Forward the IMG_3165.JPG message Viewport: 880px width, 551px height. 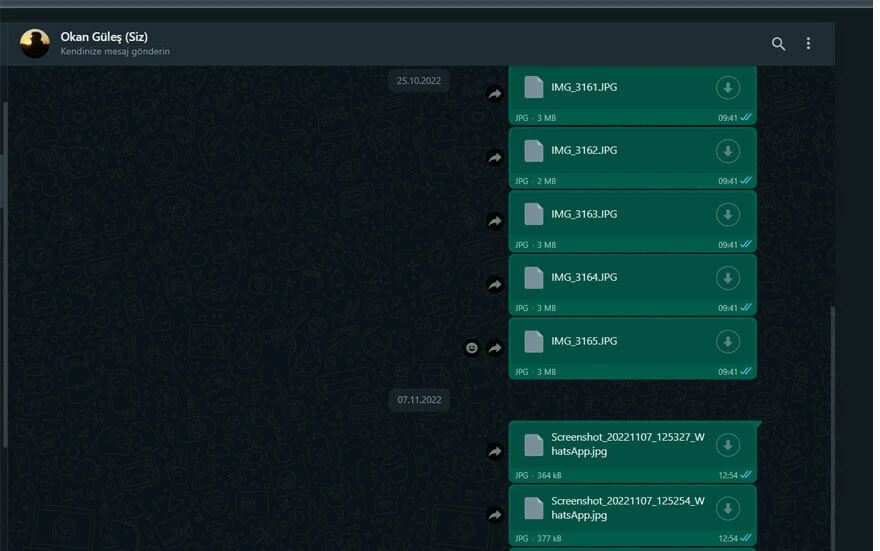click(494, 348)
